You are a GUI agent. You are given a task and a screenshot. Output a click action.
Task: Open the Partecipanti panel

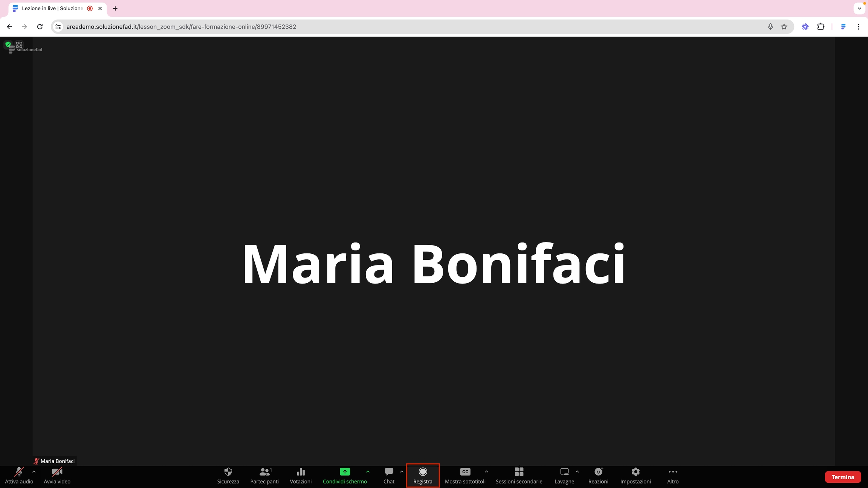tap(264, 476)
